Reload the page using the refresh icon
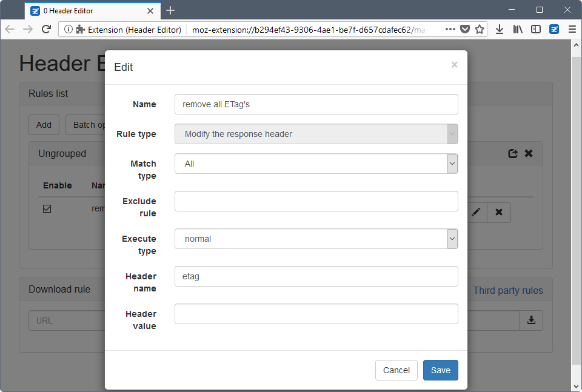The image size is (582, 392). pyautogui.click(x=46, y=29)
